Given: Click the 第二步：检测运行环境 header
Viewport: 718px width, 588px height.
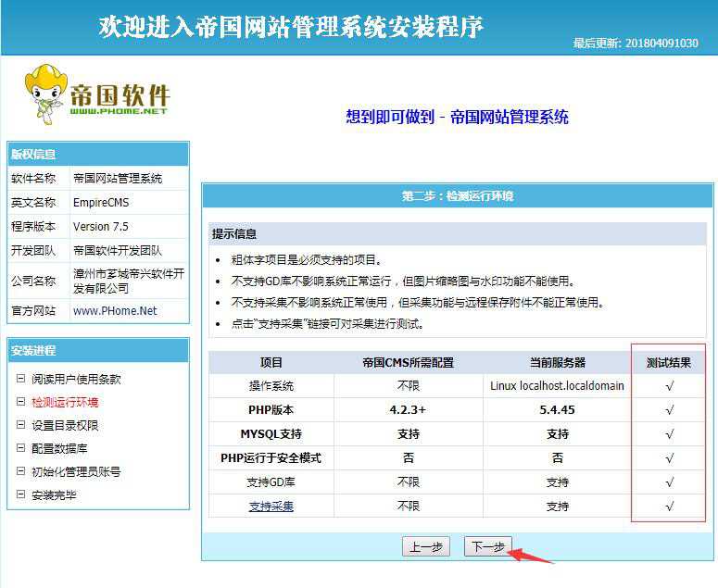Looking at the screenshot, I should click(x=458, y=196).
